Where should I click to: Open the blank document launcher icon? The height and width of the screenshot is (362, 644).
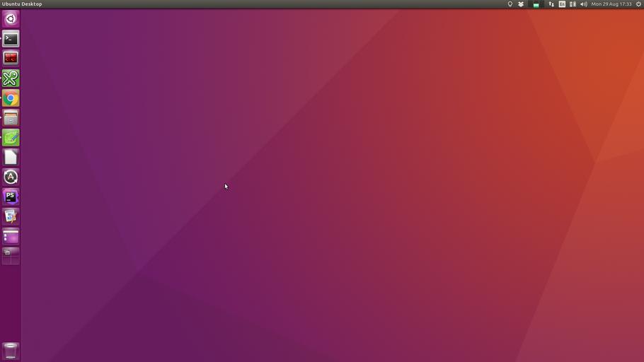pos(11,158)
